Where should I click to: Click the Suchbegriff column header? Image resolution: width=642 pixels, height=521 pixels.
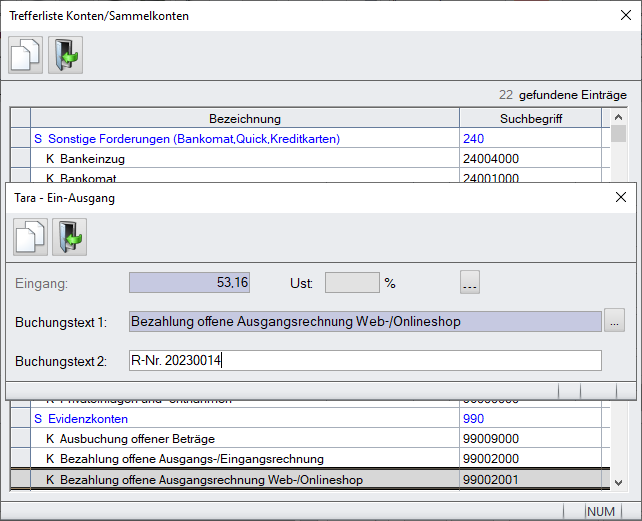[530, 119]
